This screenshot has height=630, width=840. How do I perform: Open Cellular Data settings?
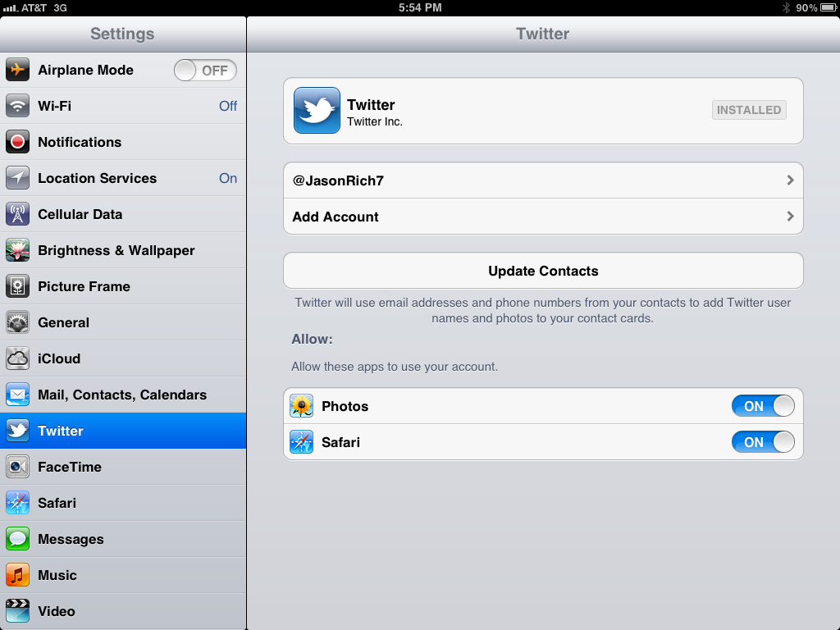(123, 214)
